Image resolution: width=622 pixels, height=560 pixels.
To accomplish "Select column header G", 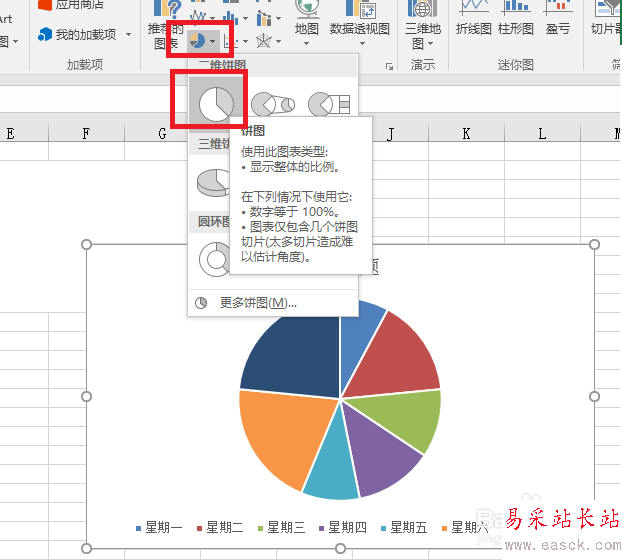I will click(162, 133).
